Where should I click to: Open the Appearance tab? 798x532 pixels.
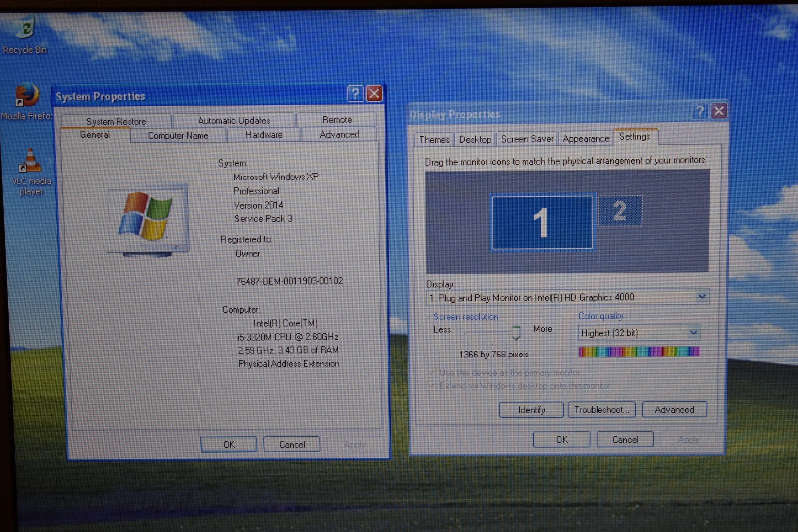tap(586, 139)
